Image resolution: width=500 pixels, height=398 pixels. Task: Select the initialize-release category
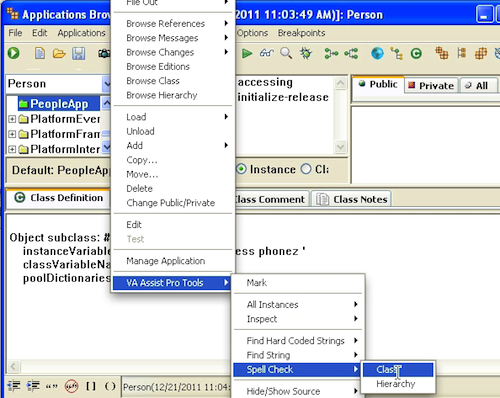click(x=283, y=97)
